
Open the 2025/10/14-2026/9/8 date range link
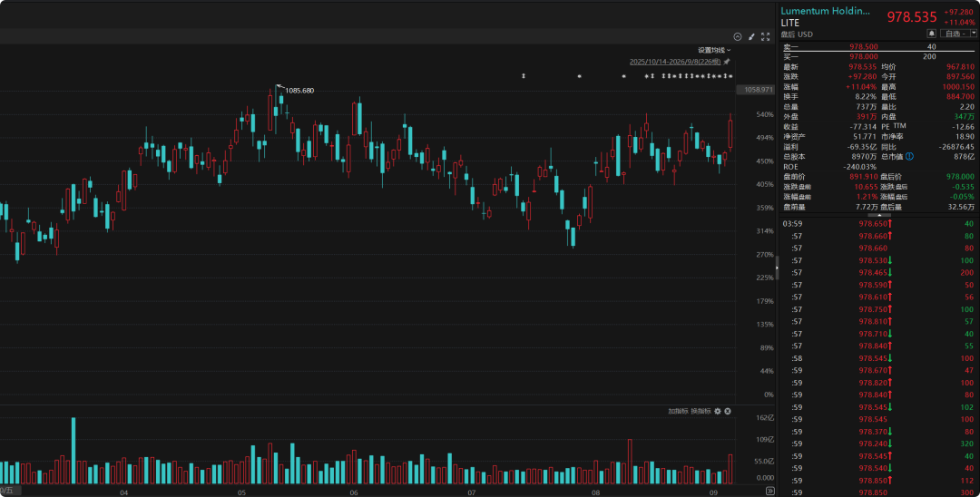pyautogui.click(x=675, y=62)
